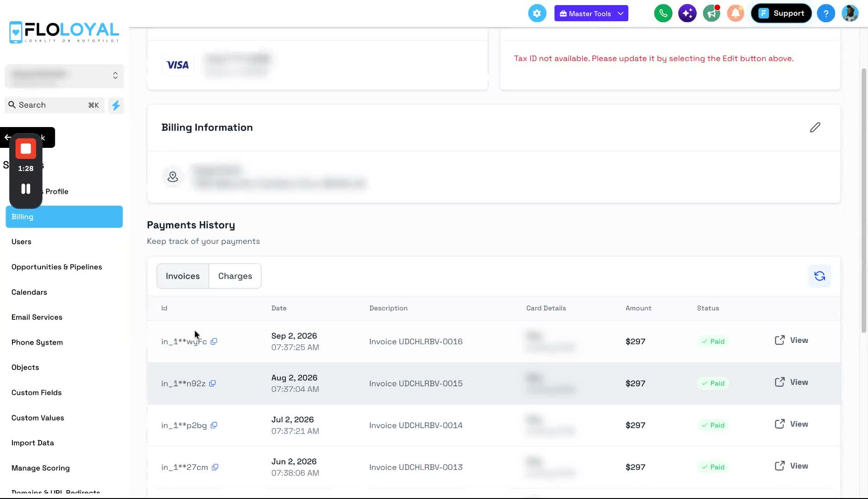Screen dimensions: 868x499
Task: Open the orange notifications bell
Action: 735,13
